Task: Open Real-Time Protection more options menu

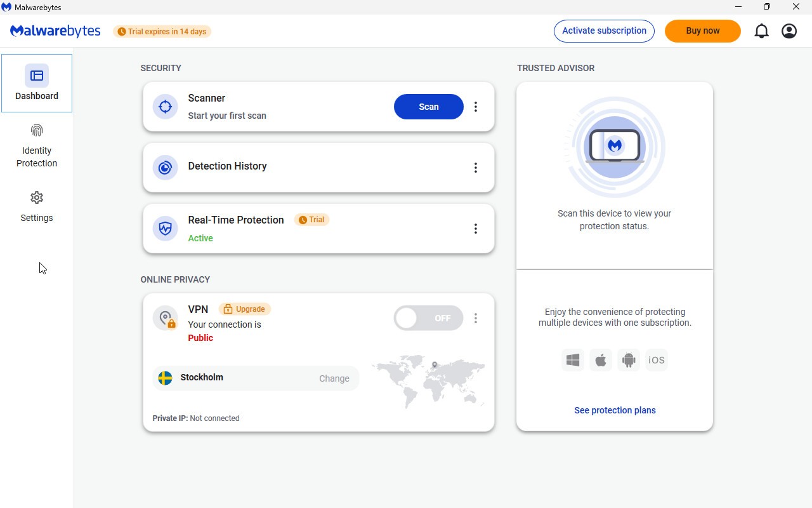Action: click(x=476, y=229)
